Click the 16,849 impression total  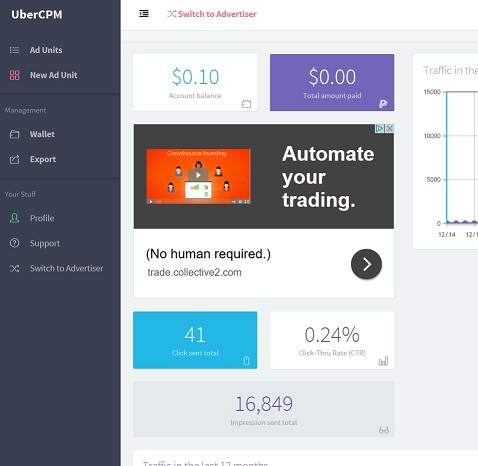click(264, 404)
